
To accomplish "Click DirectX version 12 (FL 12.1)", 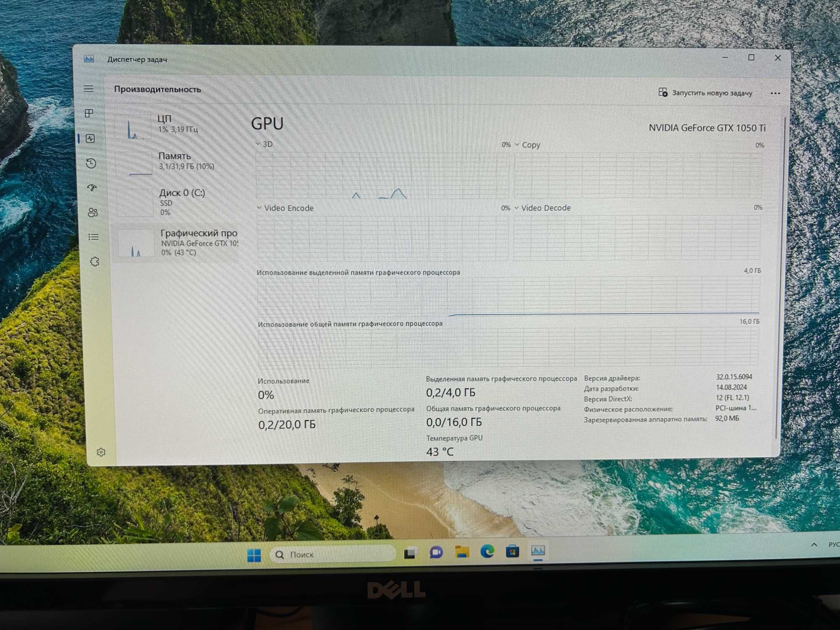I will point(732,397).
